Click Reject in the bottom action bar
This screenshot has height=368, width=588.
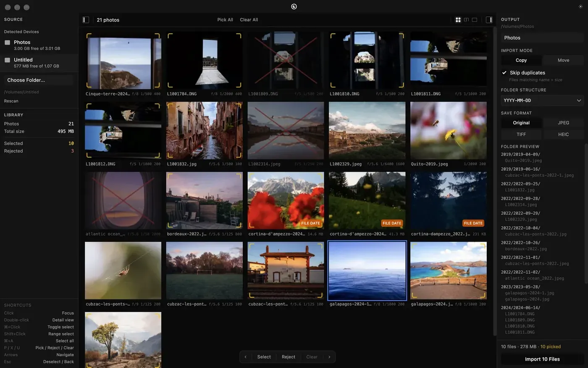tap(289, 357)
